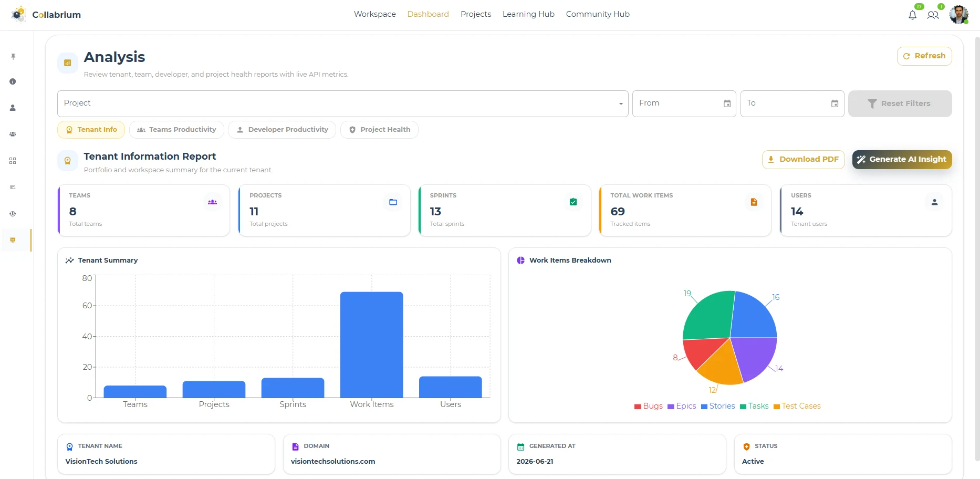Open the notifications bell icon
This screenshot has height=479, width=980.
click(912, 15)
